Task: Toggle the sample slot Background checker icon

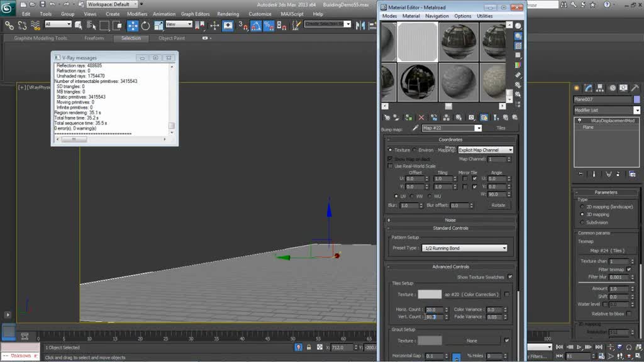Action: (x=518, y=45)
